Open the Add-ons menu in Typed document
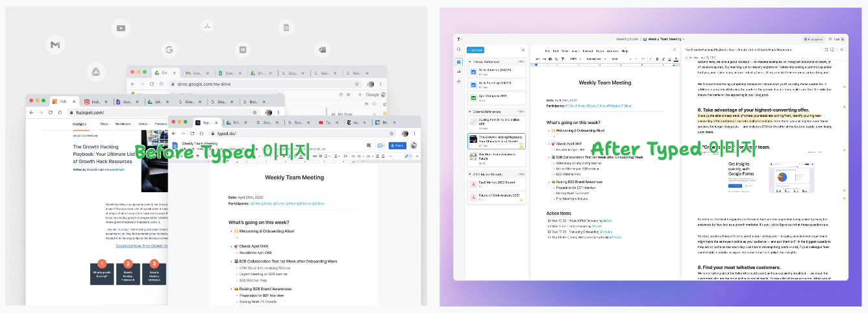Image resolution: width=868 pixels, height=313 pixels. pos(613,51)
